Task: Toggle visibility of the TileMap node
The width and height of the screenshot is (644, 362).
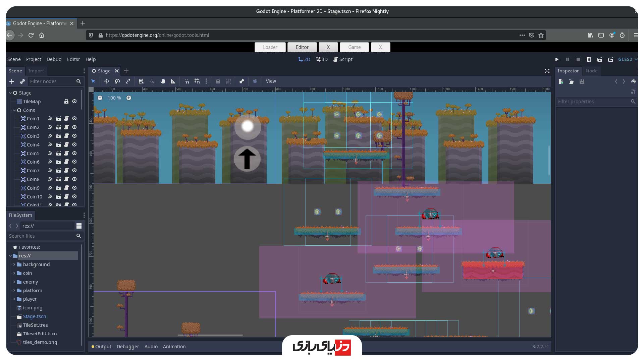Action: coord(74,101)
